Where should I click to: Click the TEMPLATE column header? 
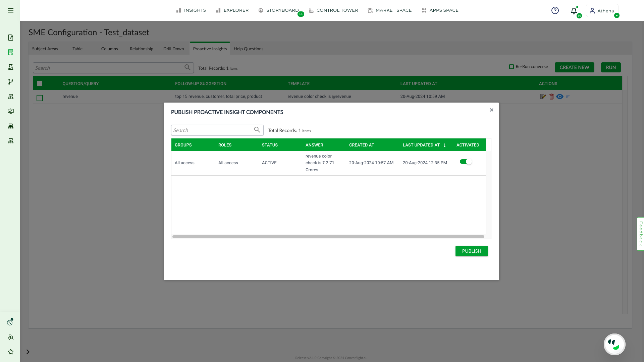(x=299, y=84)
